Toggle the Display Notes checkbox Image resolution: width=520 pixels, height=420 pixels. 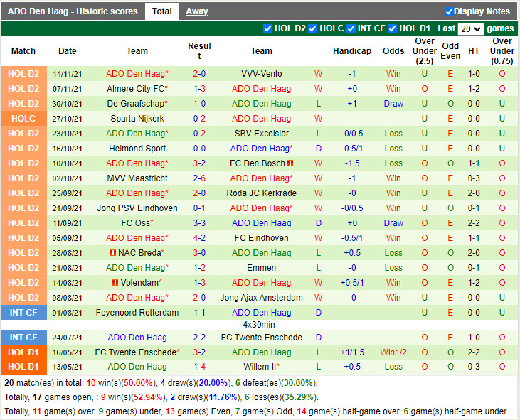[x=449, y=11]
